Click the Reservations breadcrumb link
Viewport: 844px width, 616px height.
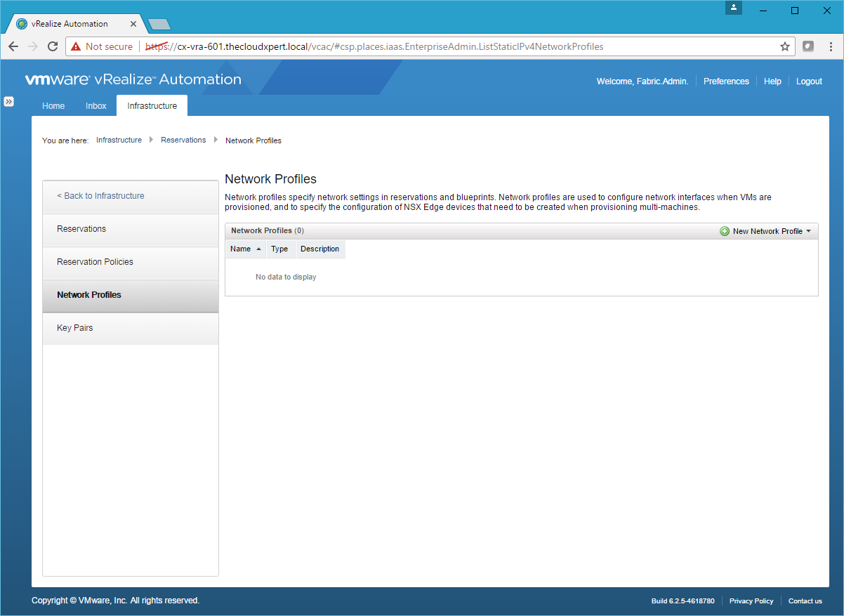click(183, 140)
